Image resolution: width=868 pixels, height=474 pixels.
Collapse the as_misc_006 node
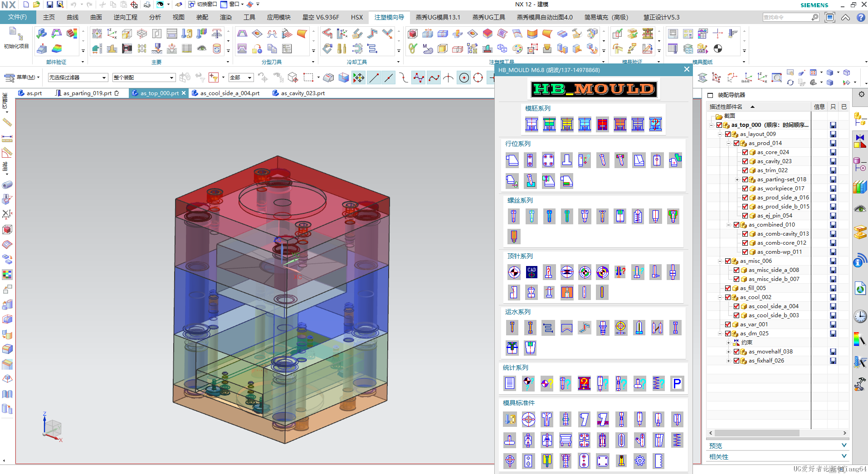click(720, 261)
